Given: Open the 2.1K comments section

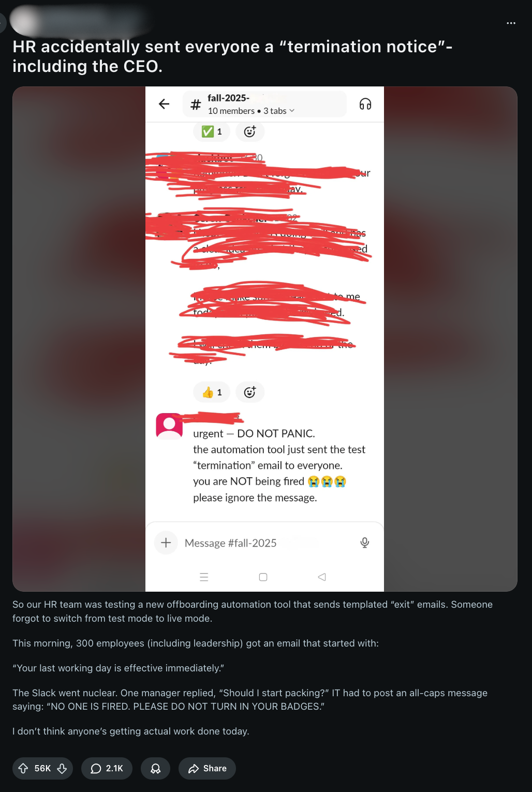Looking at the screenshot, I should pyautogui.click(x=107, y=768).
